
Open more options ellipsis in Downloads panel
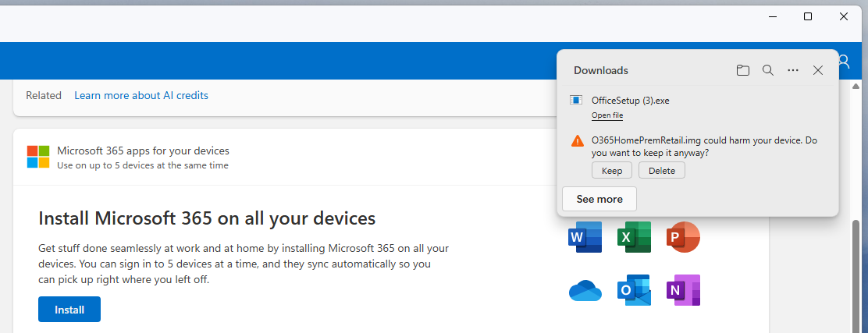[x=793, y=70]
